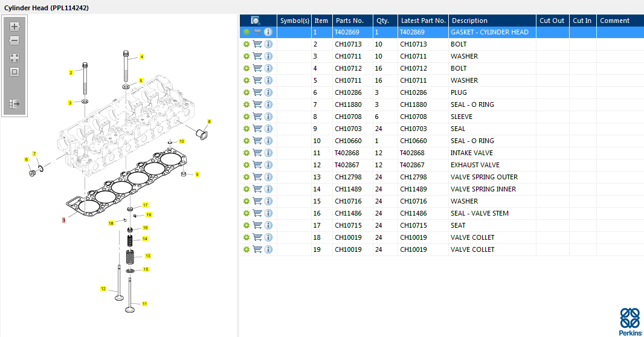The image size is (644, 337).
Task: Click the Perkins logo
Action: click(x=631, y=323)
